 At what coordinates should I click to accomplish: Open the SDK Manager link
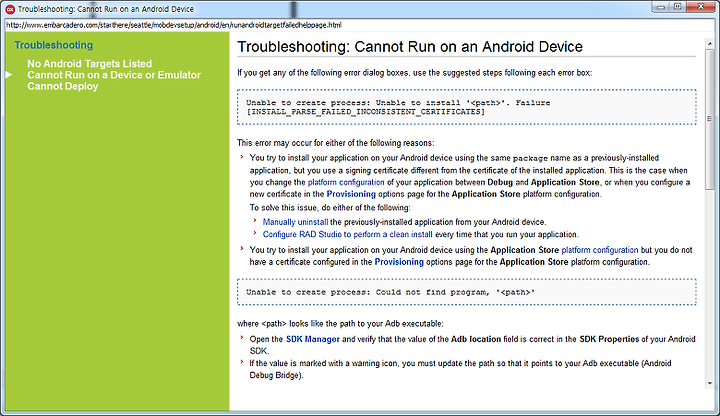(x=313, y=339)
